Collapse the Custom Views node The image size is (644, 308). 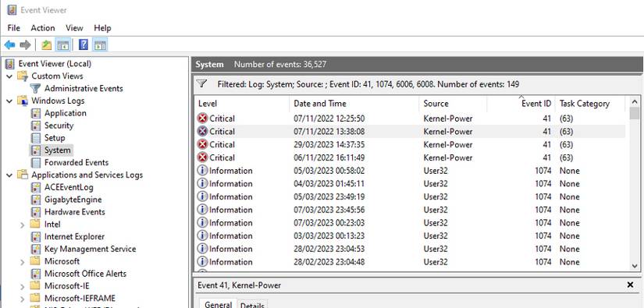point(9,76)
